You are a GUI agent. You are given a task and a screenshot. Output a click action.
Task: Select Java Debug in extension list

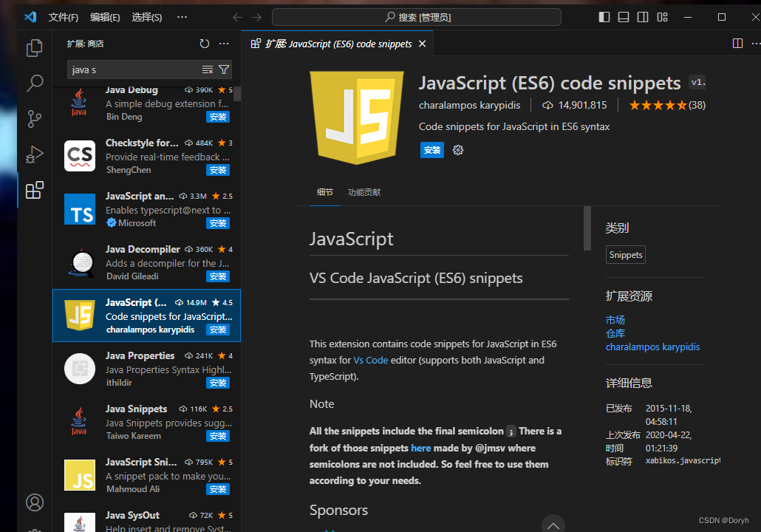(146, 103)
